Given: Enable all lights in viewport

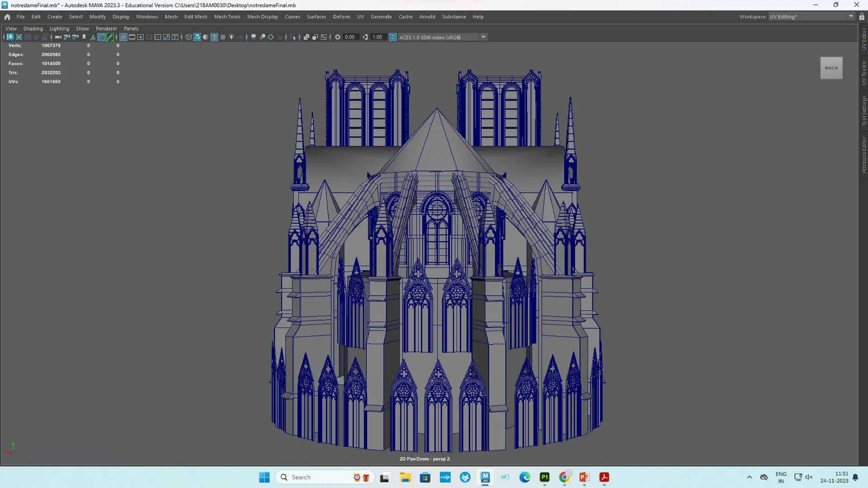Looking at the screenshot, I should pyautogui.click(x=231, y=37).
